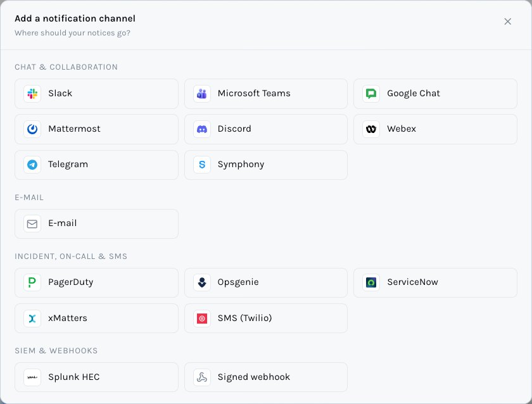Click the "E-MAIL" section heading

click(29, 198)
